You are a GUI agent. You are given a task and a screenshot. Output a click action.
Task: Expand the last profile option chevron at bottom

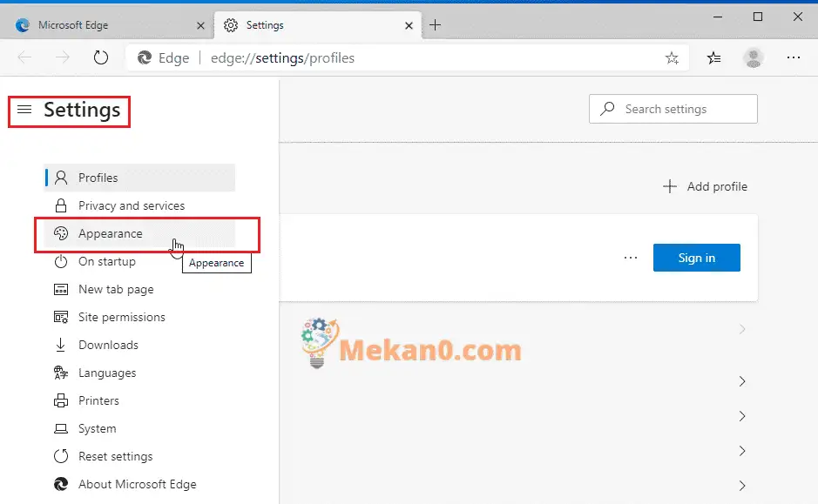pyautogui.click(x=742, y=485)
